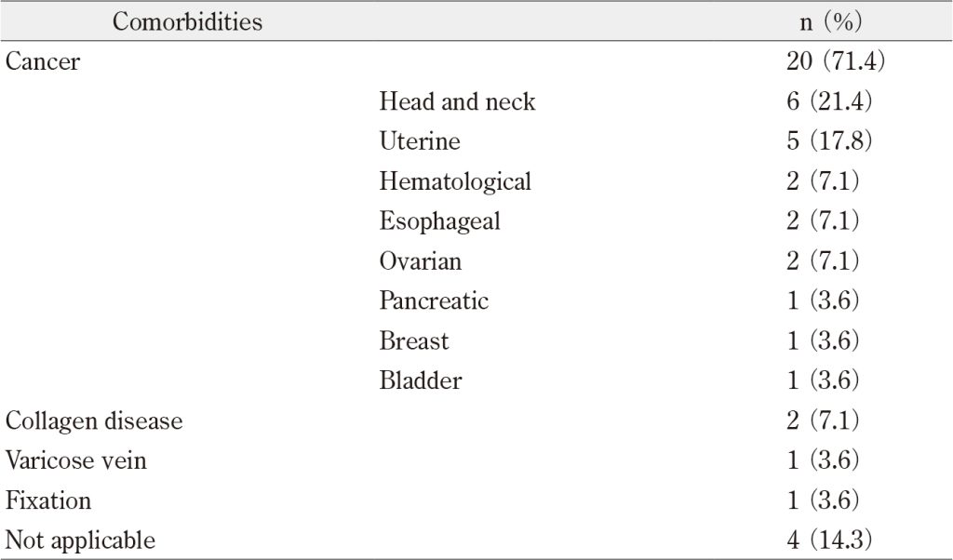Image resolution: width=953 pixels, height=560 pixels.
Task: Select the 6 (21.4) value
Action: 829,100
